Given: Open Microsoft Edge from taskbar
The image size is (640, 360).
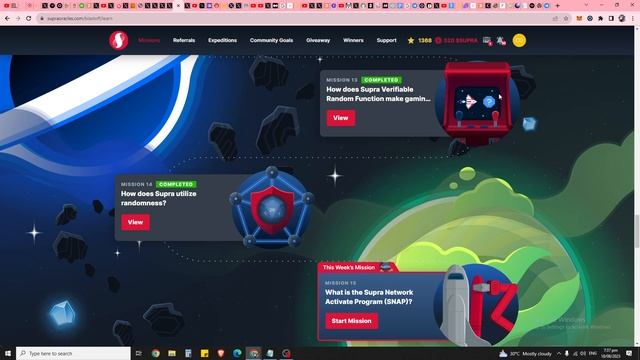Looking at the screenshot, I should click(237, 353).
